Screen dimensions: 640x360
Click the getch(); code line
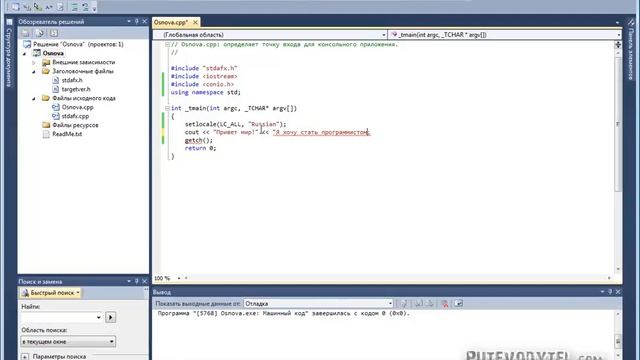coord(198,140)
